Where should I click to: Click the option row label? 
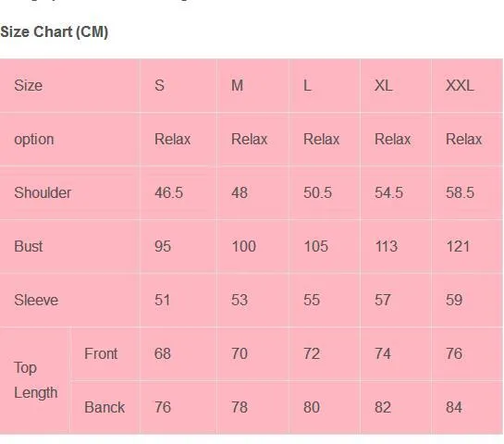click(x=33, y=140)
